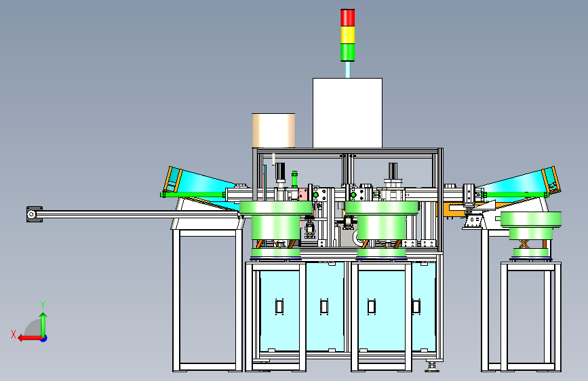Screen dimensions: 588x381
Task: Select the left support table frame leg
Action: tap(176, 300)
